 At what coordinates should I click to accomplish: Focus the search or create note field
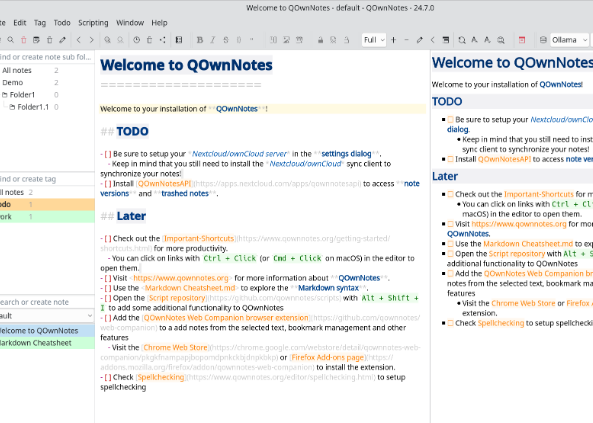tap(47, 302)
